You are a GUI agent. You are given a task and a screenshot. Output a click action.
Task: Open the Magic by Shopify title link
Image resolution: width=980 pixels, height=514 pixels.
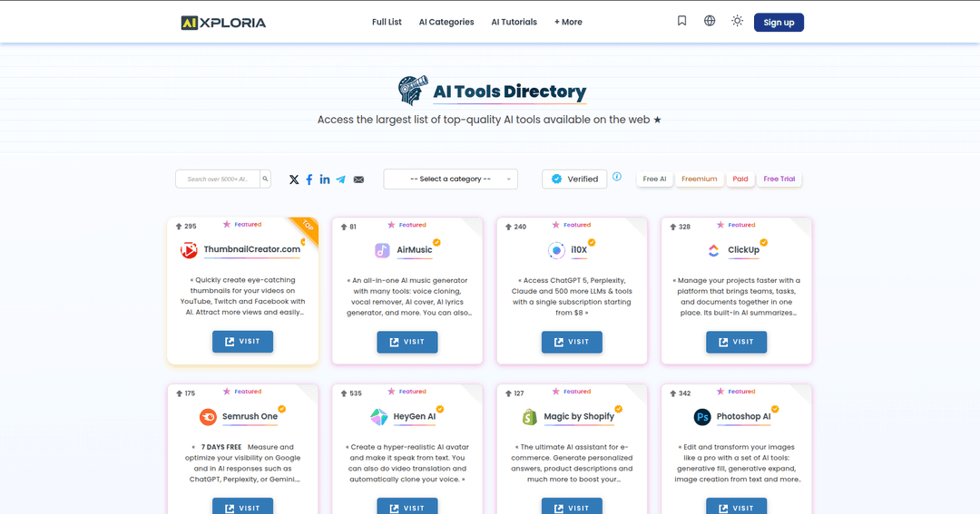(579, 417)
